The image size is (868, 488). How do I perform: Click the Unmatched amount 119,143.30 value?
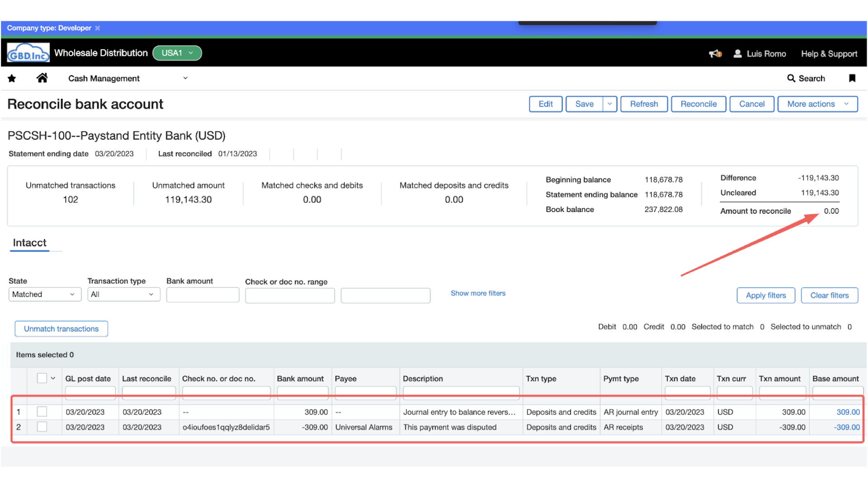click(188, 199)
